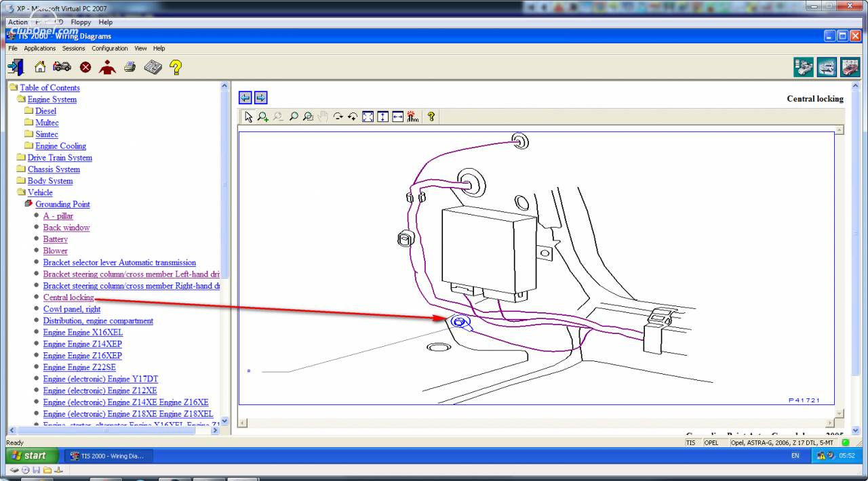The image size is (868, 481).
Task: Open Distribution, engine compartment link
Action: tap(98, 320)
